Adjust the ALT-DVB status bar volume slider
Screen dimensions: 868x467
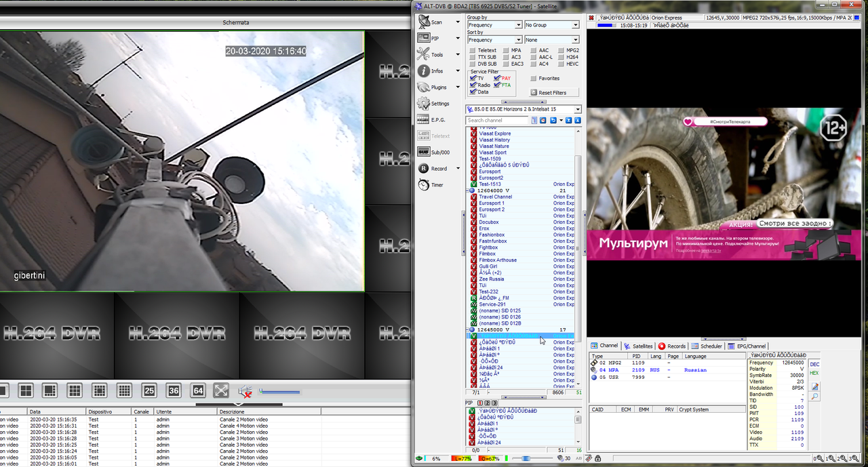(534, 459)
